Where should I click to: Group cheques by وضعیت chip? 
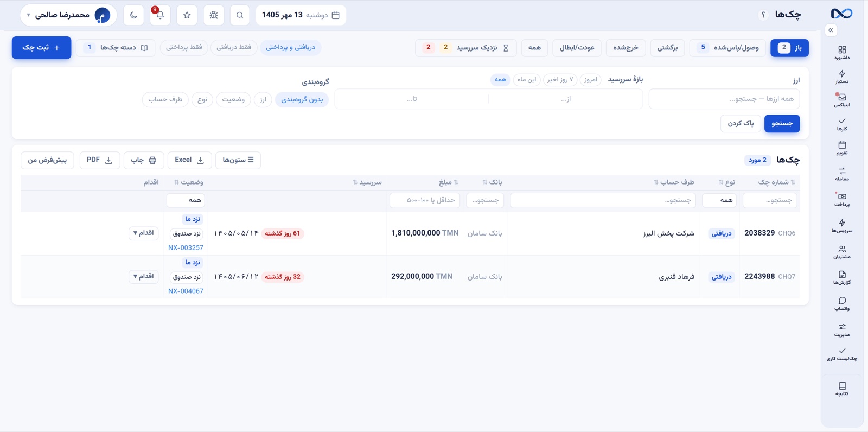[x=233, y=99]
